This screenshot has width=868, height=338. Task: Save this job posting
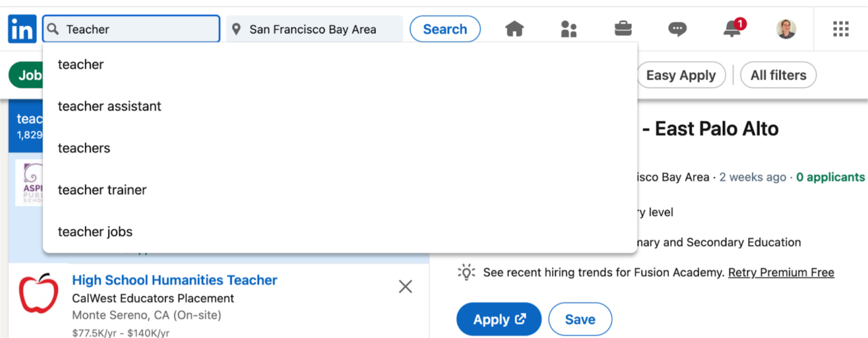[580, 319]
